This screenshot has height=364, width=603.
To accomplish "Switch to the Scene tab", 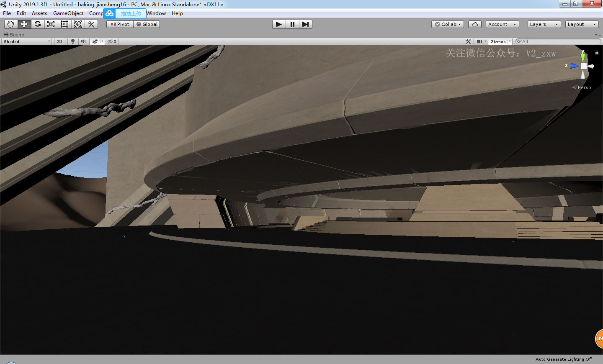I will 14,35.
